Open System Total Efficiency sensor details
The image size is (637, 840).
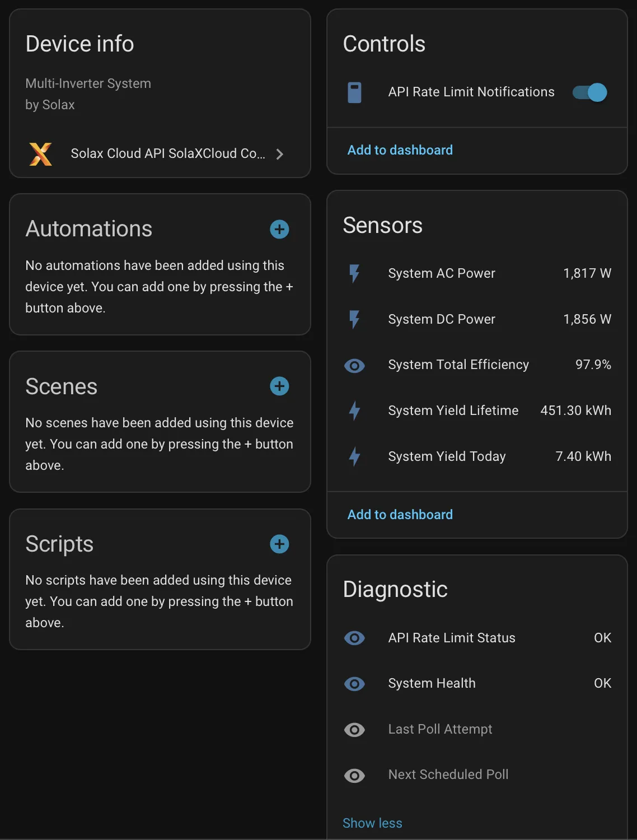tap(477, 365)
